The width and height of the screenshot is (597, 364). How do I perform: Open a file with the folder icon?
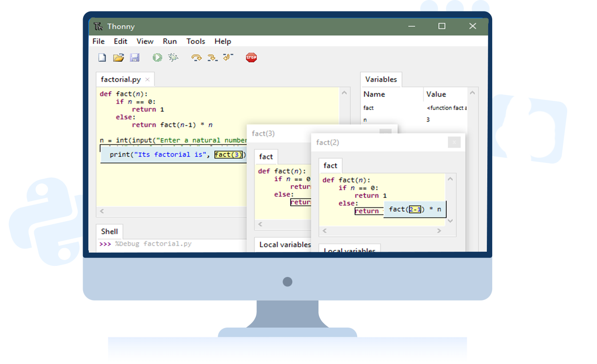click(x=118, y=58)
